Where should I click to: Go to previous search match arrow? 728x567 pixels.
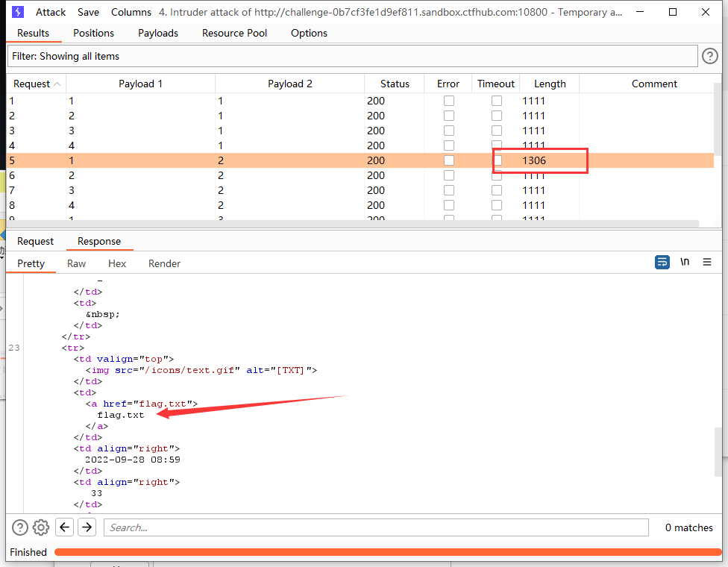click(65, 527)
